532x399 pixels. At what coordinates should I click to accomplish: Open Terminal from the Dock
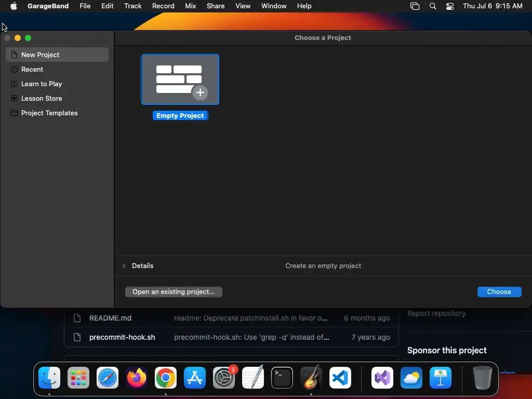(282, 378)
